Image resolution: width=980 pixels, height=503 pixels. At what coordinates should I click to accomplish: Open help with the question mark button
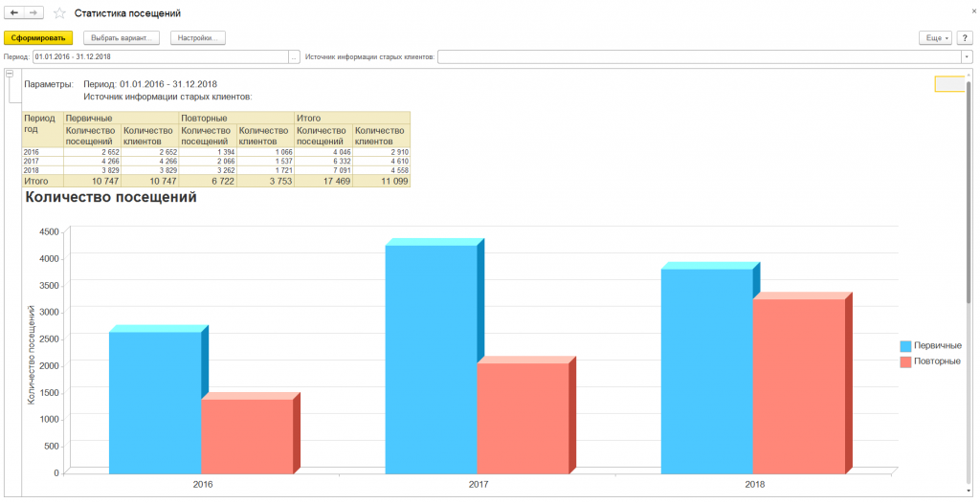(x=966, y=38)
